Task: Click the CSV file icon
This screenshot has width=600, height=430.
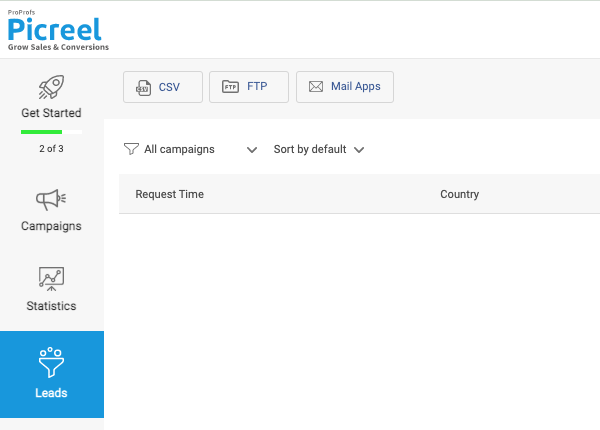Action: [x=144, y=87]
